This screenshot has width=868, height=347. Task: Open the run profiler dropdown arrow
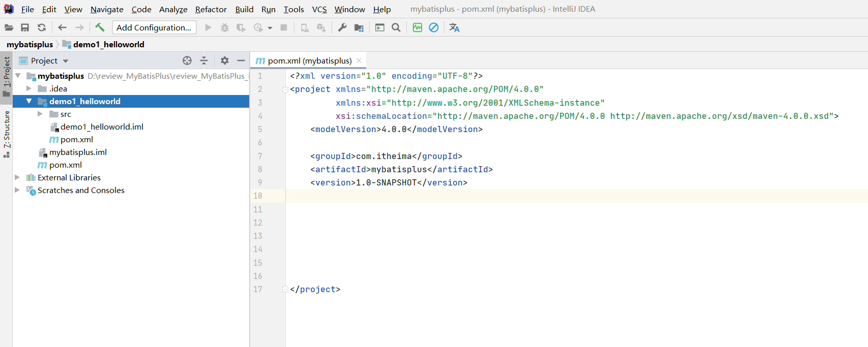(270, 28)
